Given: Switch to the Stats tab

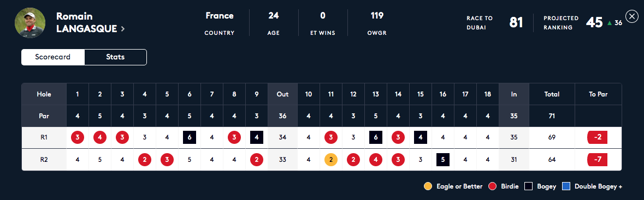Looking at the screenshot, I should pyautogui.click(x=115, y=57).
